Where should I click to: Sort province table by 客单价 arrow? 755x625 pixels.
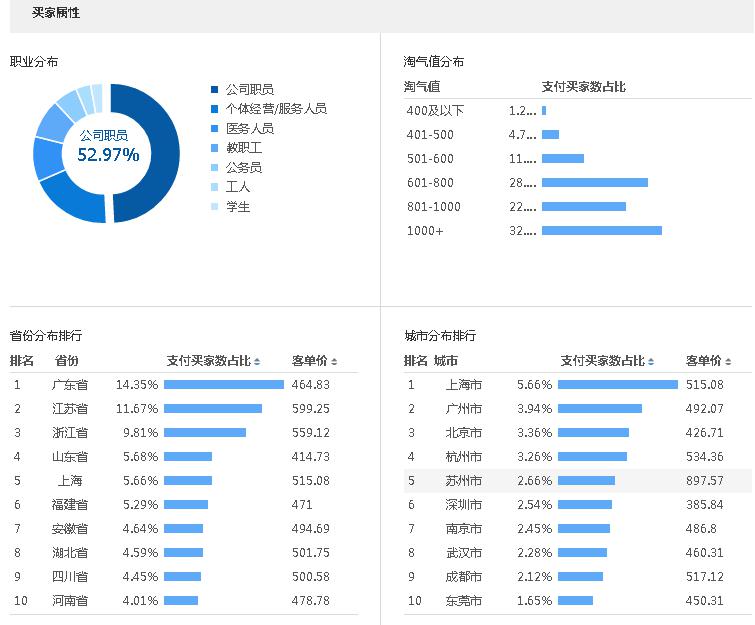click(x=334, y=362)
